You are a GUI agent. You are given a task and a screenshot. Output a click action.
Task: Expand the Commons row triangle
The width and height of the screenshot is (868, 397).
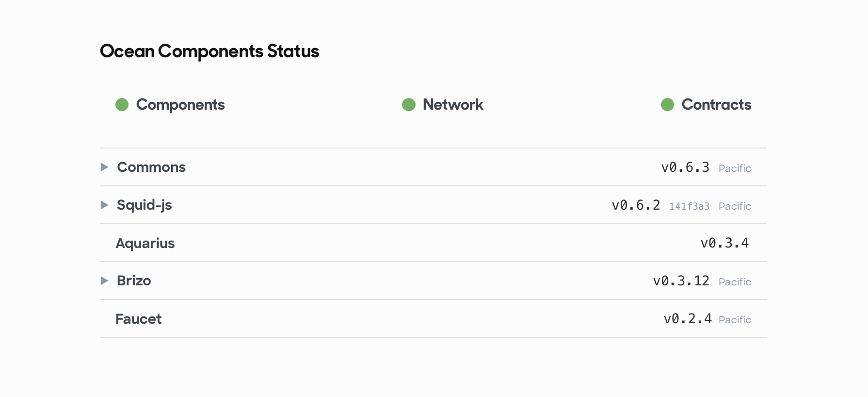104,167
